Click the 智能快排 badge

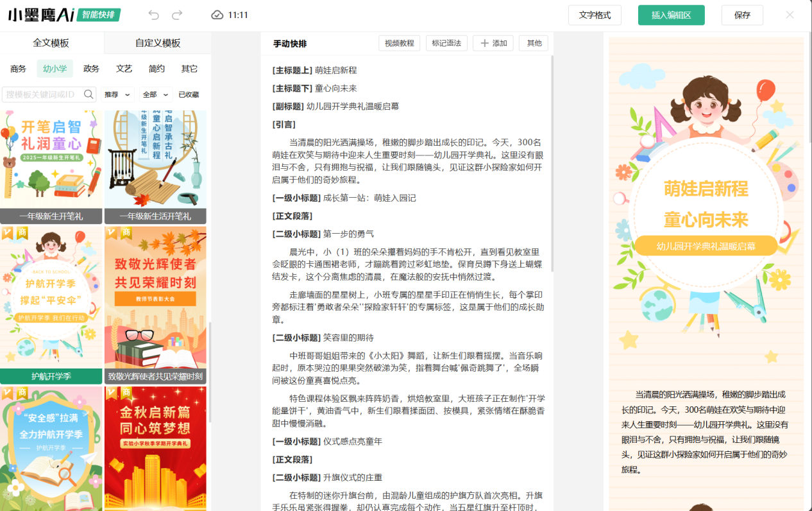click(98, 15)
